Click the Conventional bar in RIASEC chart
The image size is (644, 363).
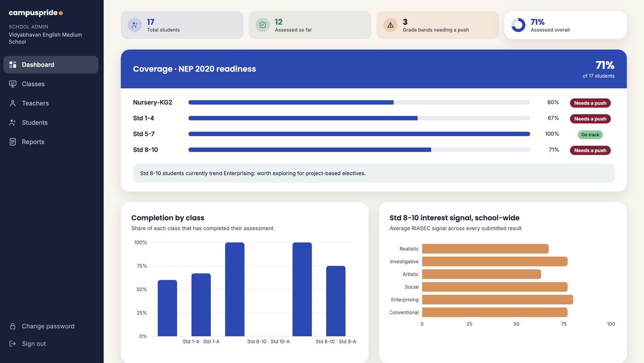(495, 312)
